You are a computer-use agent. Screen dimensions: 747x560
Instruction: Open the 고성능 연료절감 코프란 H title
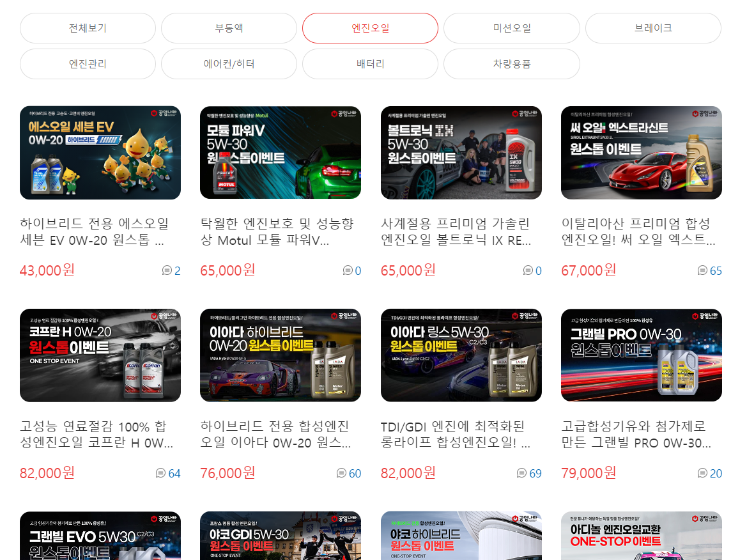[96, 434]
